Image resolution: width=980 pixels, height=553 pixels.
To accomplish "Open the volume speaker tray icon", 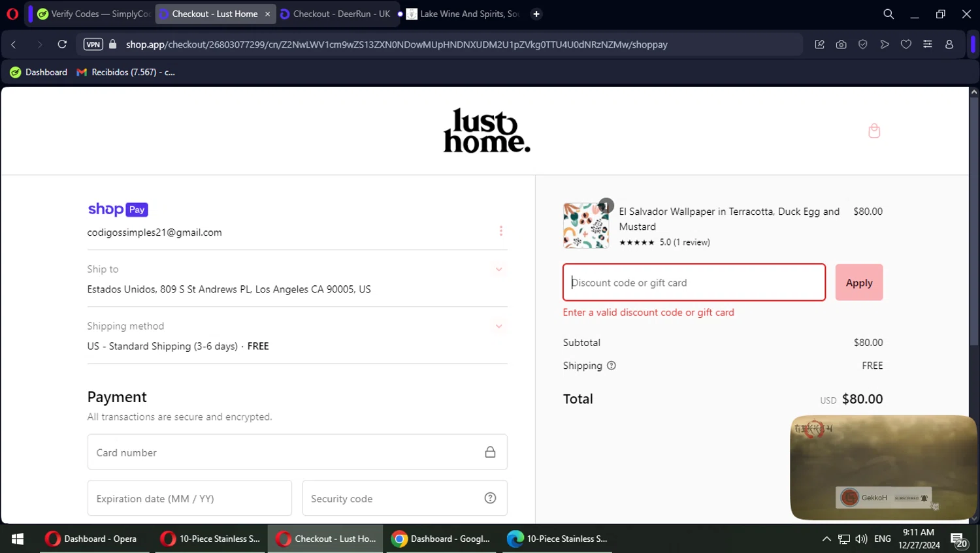I will [861, 539].
